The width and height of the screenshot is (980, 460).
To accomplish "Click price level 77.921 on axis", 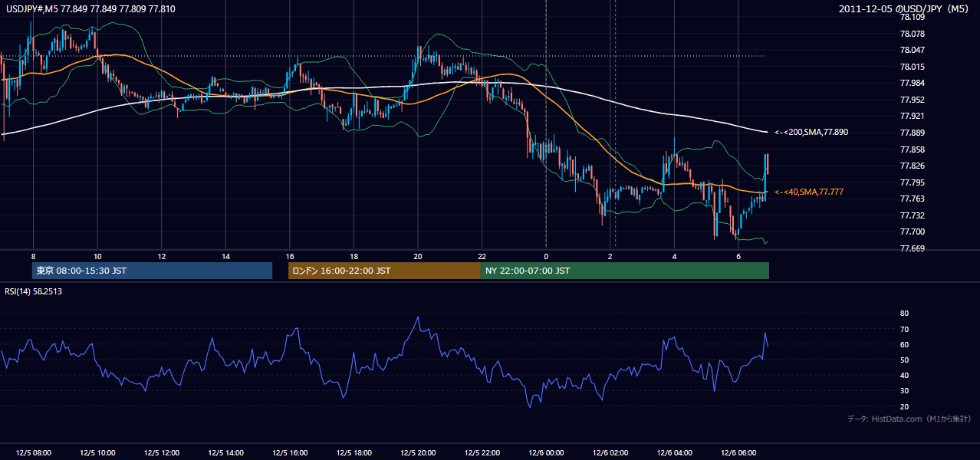I will [x=913, y=116].
